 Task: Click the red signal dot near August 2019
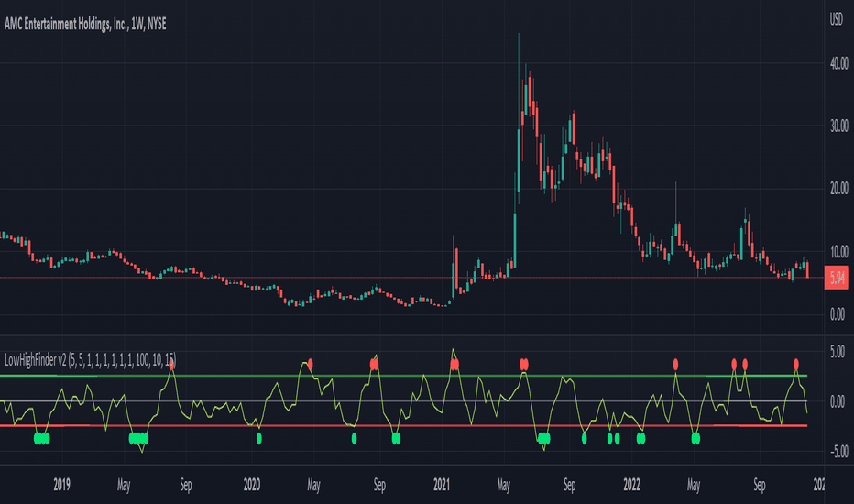point(172,364)
